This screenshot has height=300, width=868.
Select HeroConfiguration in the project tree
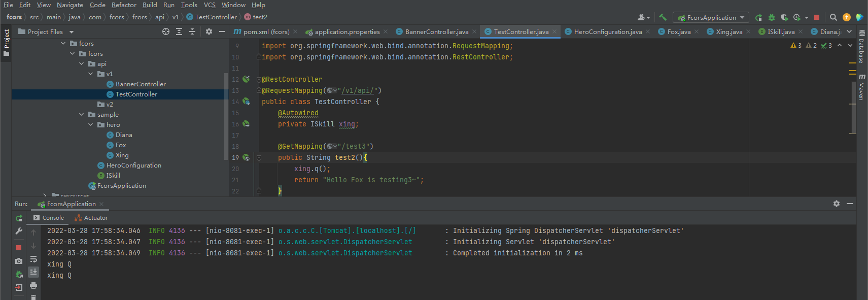point(133,165)
